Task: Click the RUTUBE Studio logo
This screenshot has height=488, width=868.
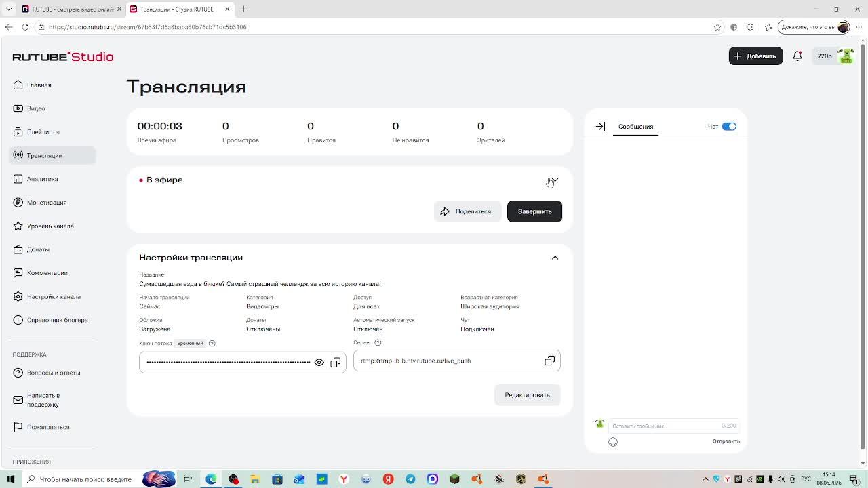Action: tap(63, 57)
